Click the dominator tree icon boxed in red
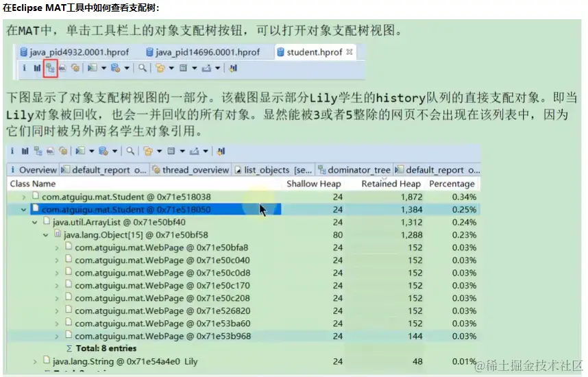The image size is (588, 377). pyautogui.click(x=50, y=69)
